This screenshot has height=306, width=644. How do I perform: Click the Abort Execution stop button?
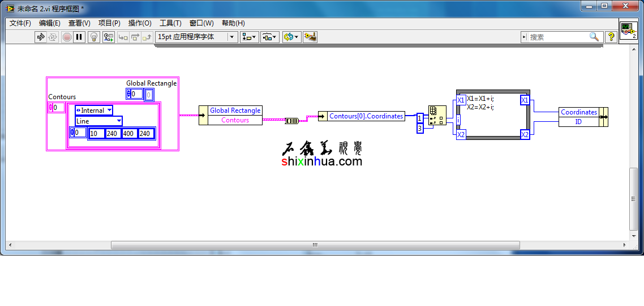click(67, 37)
